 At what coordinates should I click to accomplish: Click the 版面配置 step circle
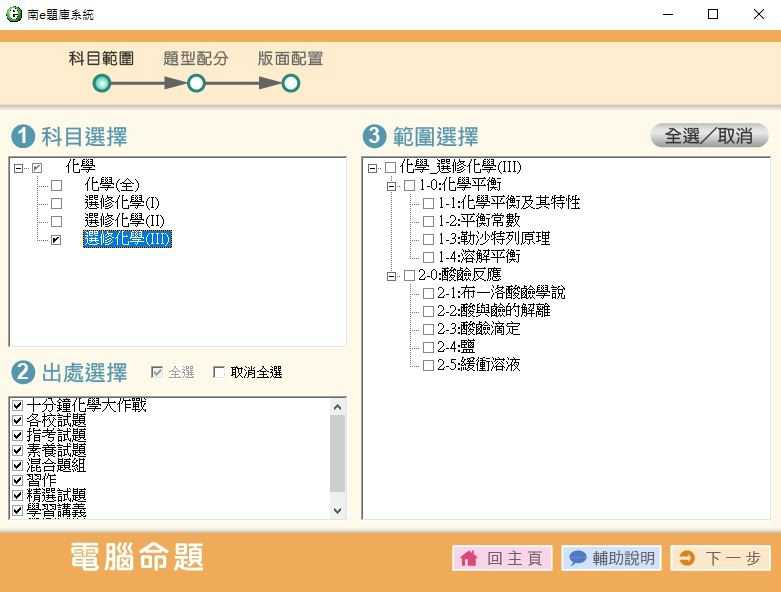[x=291, y=83]
